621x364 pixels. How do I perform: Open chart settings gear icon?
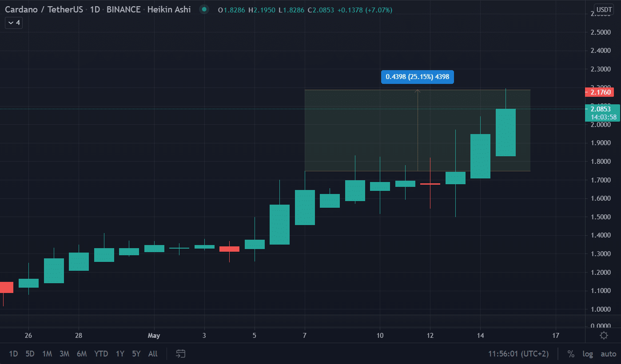point(604,336)
